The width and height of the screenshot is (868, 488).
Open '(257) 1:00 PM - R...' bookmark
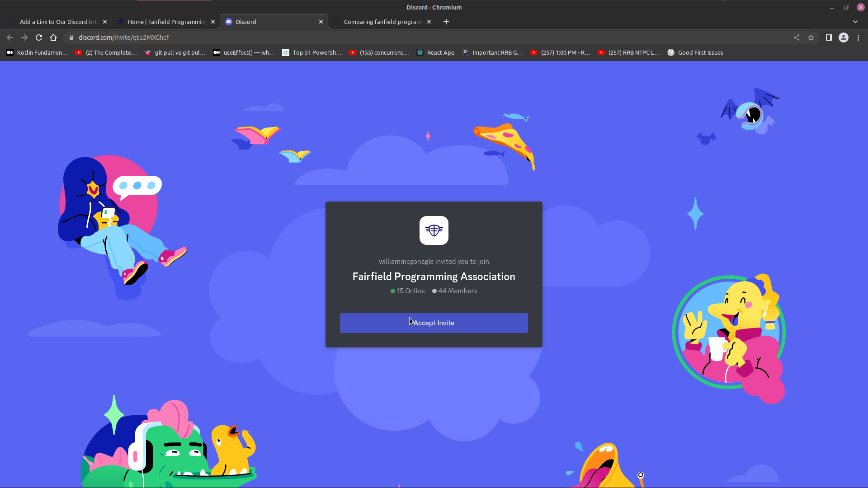(561, 52)
